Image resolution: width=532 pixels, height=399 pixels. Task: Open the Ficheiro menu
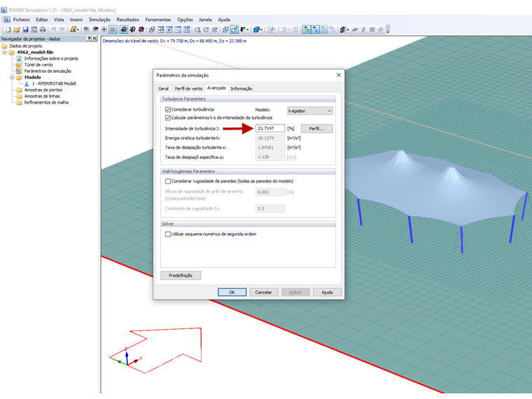22,20
